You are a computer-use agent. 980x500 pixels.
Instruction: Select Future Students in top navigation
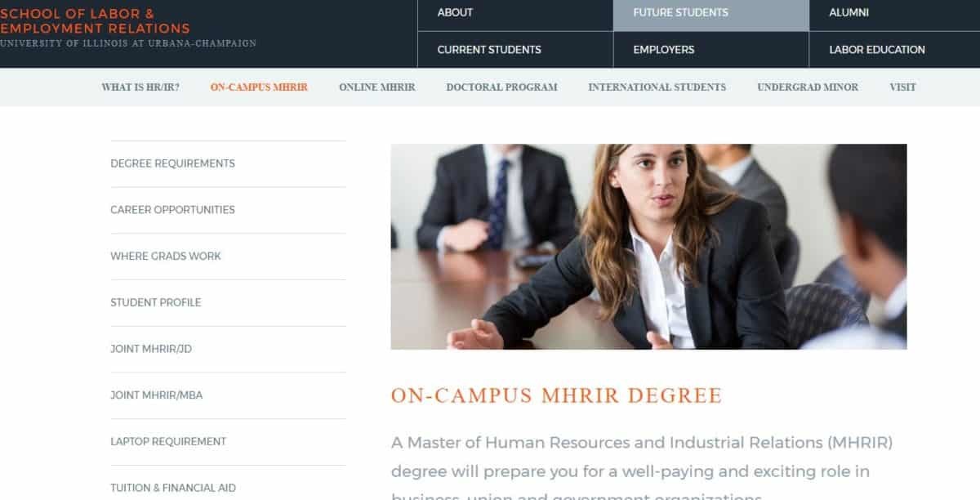pyautogui.click(x=710, y=15)
